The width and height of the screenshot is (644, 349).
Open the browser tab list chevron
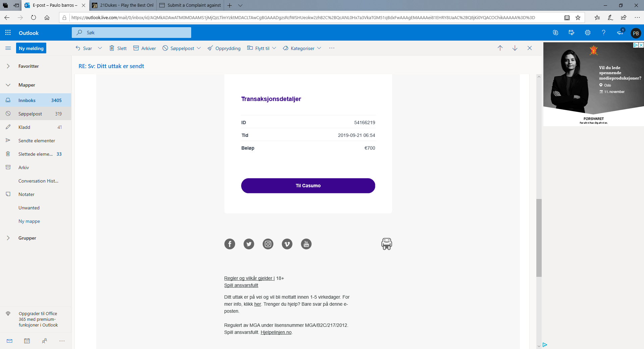click(240, 5)
